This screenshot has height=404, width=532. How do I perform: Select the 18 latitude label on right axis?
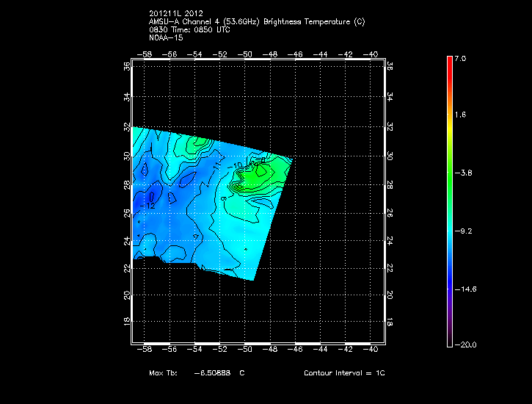390,322
